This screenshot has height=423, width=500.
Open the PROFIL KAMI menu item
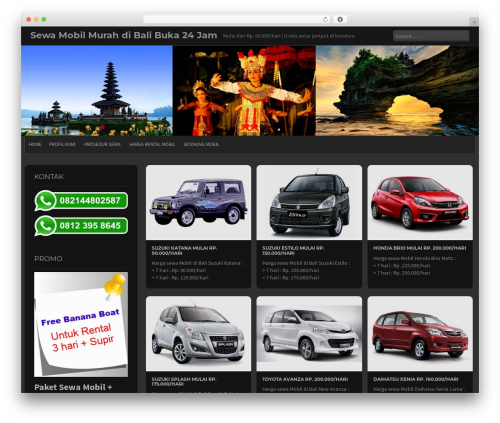[x=62, y=144]
